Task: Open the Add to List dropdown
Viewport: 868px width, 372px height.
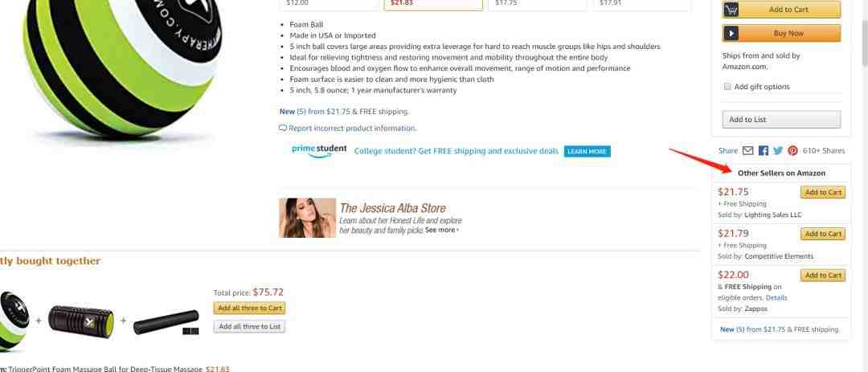Action: 781,120
